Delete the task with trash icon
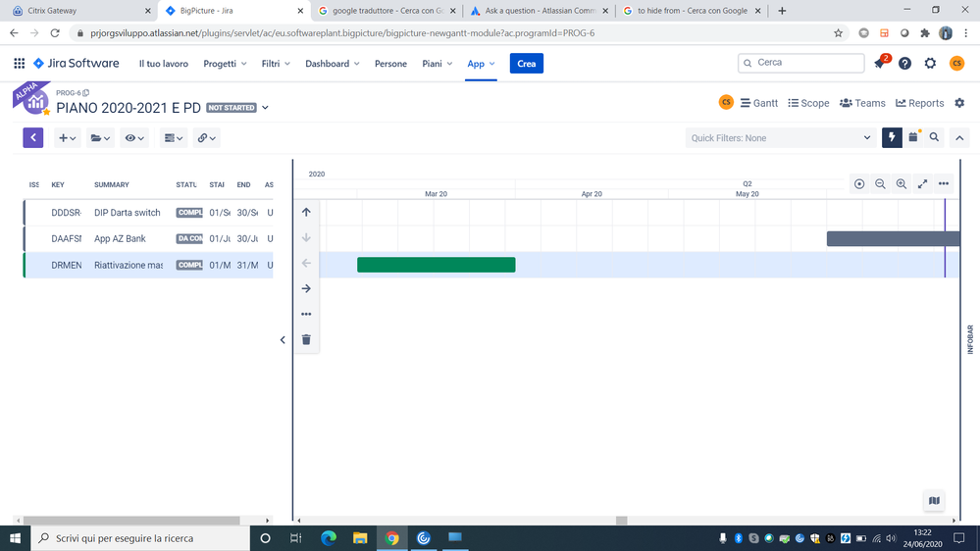Screen dimensions: 980x551 coord(306,340)
